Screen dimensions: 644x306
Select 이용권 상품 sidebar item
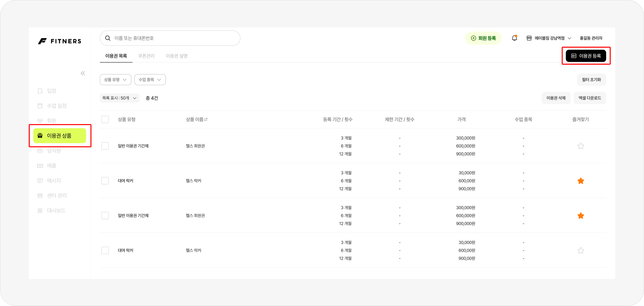tap(60, 136)
